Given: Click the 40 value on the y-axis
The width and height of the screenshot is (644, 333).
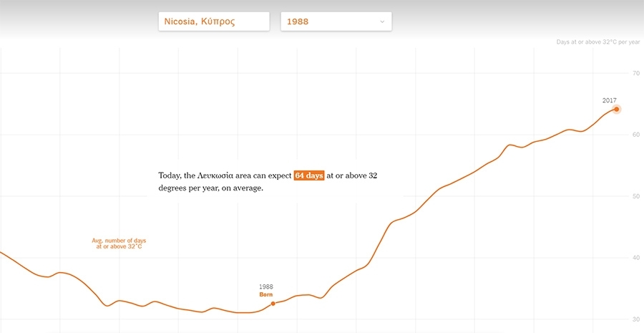Looking at the screenshot, I should [x=636, y=258].
